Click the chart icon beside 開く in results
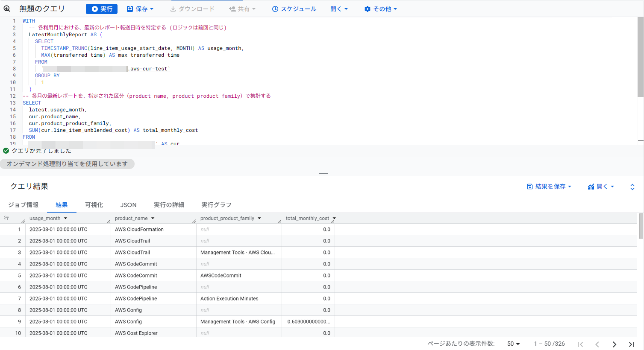 (x=591, y=186)
